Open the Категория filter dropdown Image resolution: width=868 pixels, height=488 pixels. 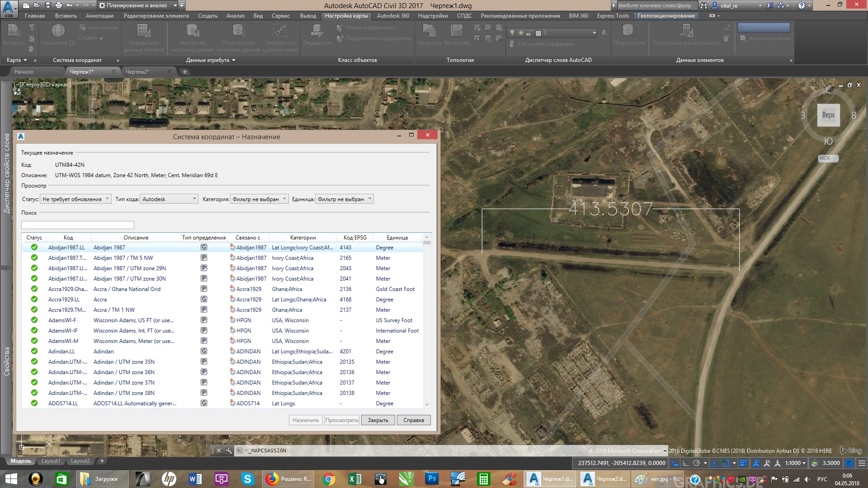pyautogui.click(x=259, y=199)
